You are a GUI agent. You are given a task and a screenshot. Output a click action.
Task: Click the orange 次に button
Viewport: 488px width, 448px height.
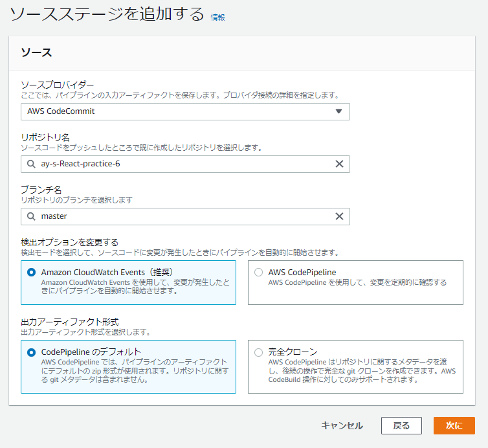[454, 425]
